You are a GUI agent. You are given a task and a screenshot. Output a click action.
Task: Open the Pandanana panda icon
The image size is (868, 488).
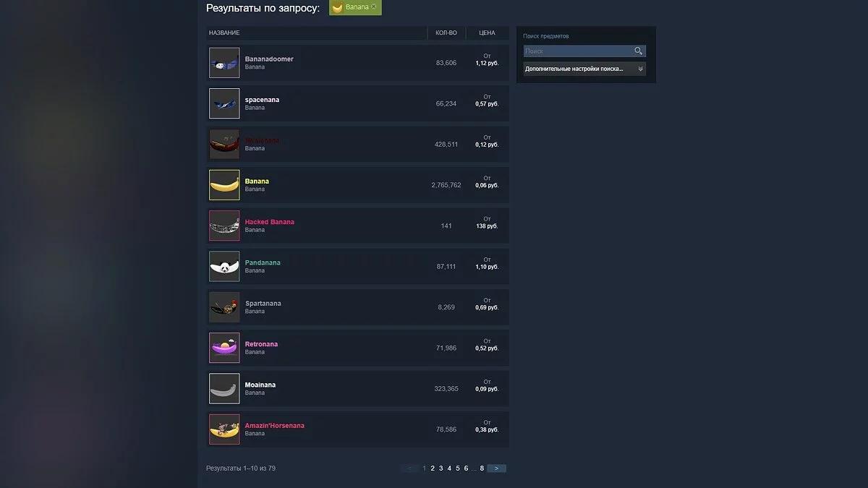224,267
